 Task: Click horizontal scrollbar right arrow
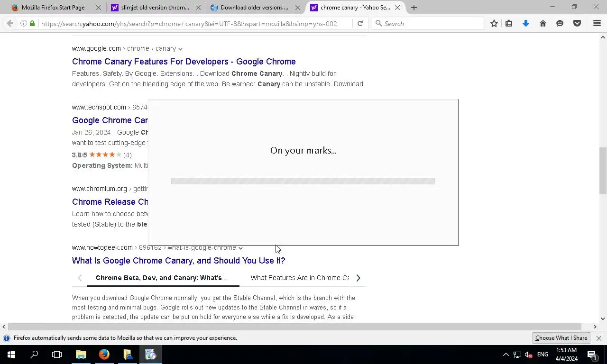click(595, 327)
